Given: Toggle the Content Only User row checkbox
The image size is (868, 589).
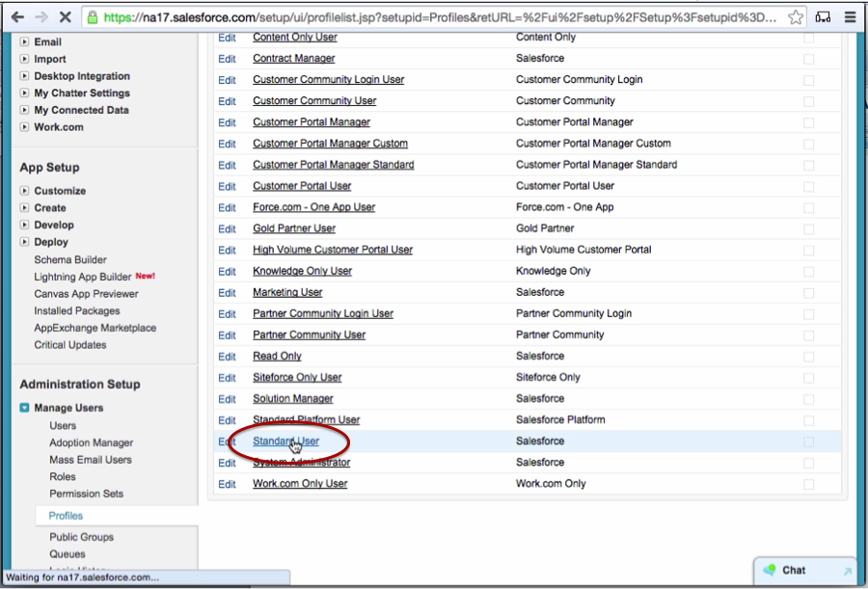Looking at the screenshot, I should 809,38.
